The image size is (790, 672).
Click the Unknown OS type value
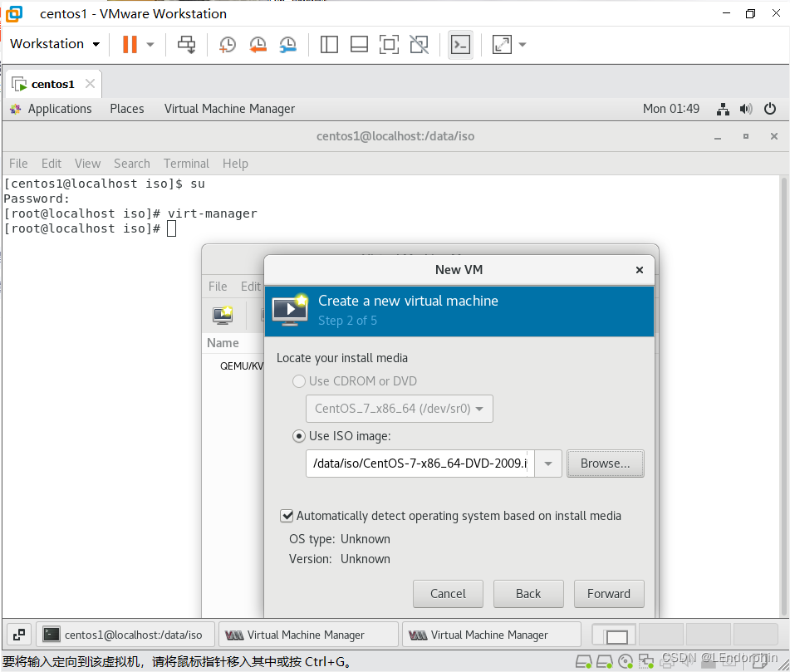[x=366, y=539]
